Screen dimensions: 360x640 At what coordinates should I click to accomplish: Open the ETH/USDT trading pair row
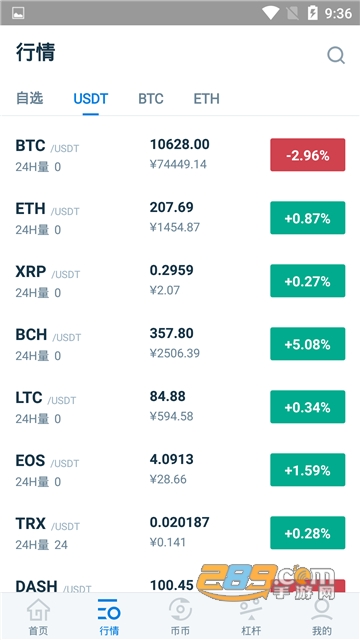[180, 218]
